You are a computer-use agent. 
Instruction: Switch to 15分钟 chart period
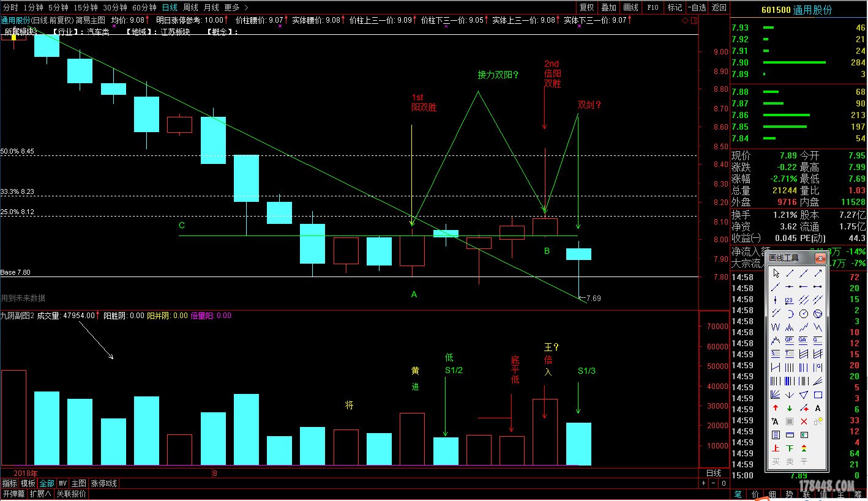point(85,7)
